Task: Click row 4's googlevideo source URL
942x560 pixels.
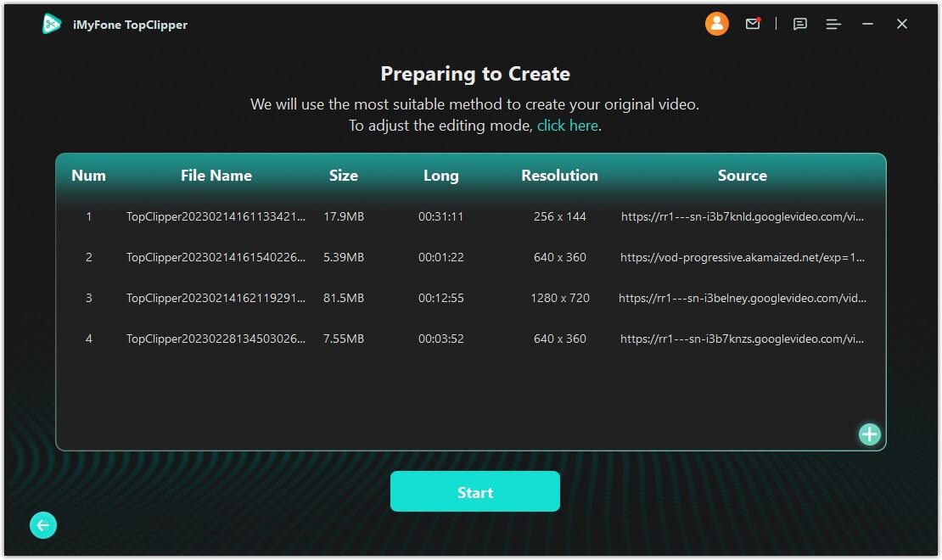Action: coord(743,339)
